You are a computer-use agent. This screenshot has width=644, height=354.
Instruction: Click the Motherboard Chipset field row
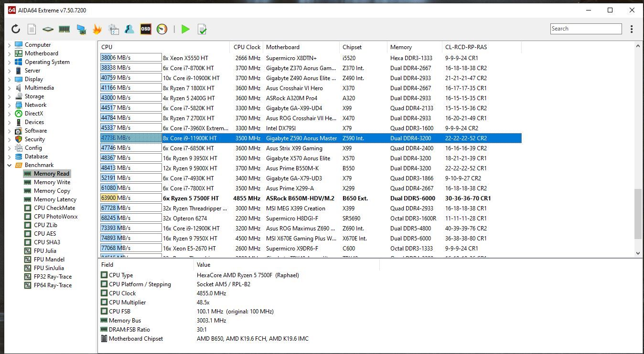point(239,339)
